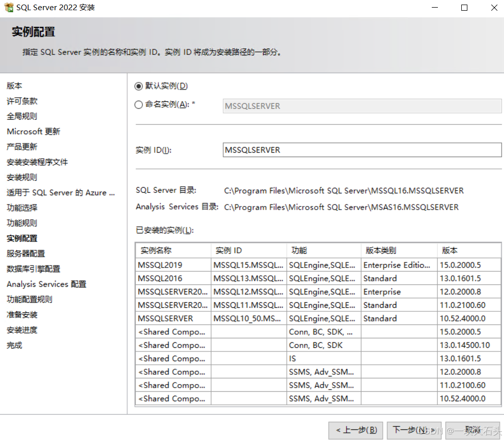The height and width of the screenshot is (440, 504).
Task: Click the SQL Server 目录 path text
Action: pyautogui.click(x=344, y=191)
